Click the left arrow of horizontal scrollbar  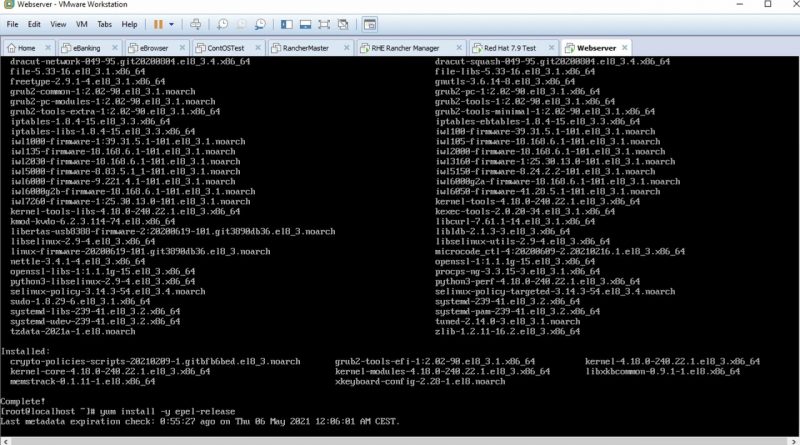click(5, 441)
